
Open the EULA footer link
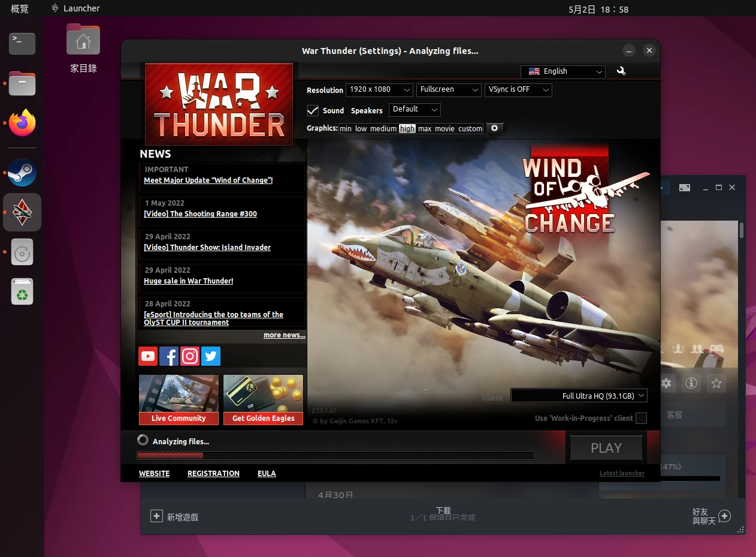tap(267, 474)
